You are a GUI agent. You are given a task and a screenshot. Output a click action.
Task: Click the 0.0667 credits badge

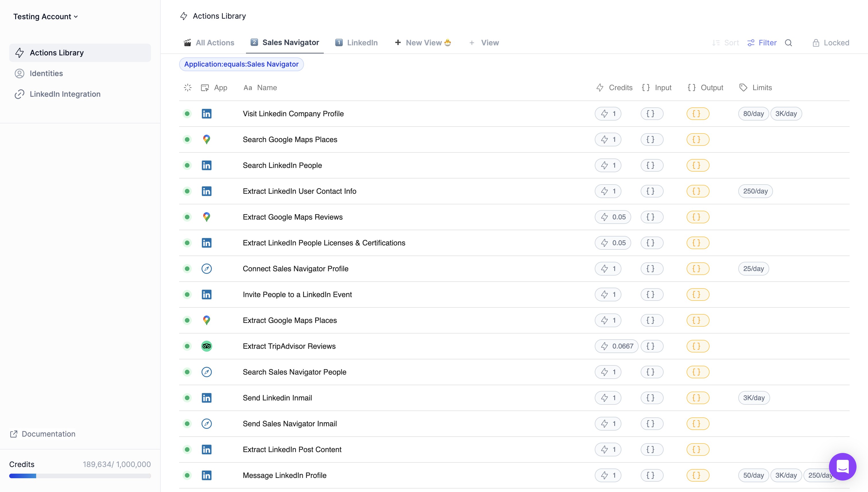(616, 346)
